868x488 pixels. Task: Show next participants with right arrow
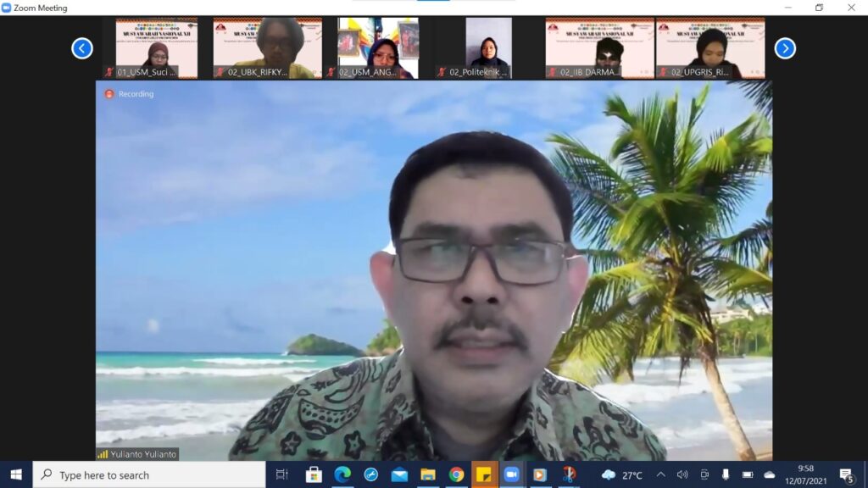785,48
